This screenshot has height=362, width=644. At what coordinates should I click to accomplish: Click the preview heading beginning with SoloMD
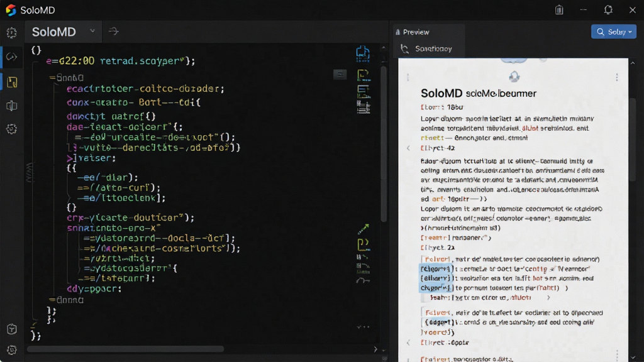(x=479, y=93)
